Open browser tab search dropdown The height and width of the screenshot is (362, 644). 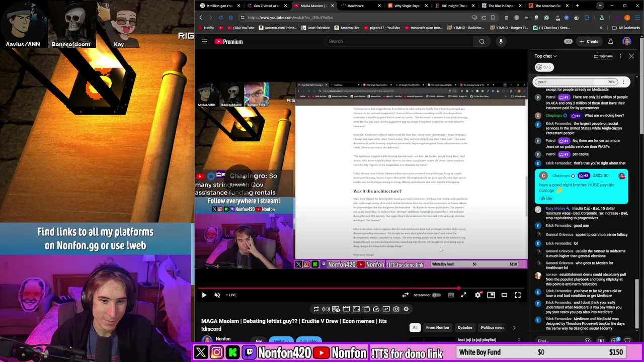tap(600, 6)
